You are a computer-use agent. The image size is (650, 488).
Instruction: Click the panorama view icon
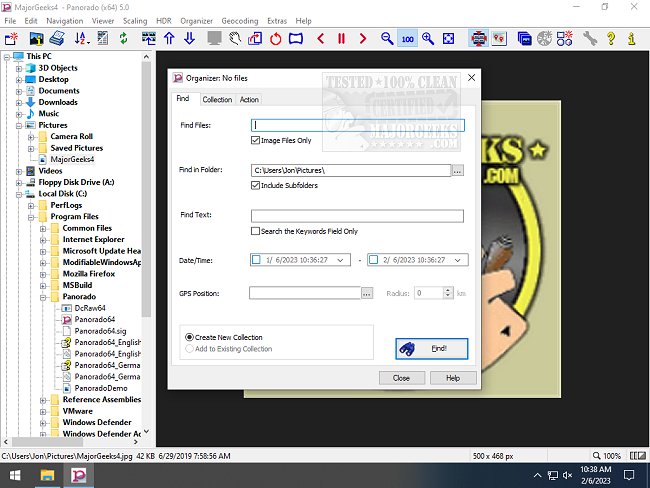[296, 39]
